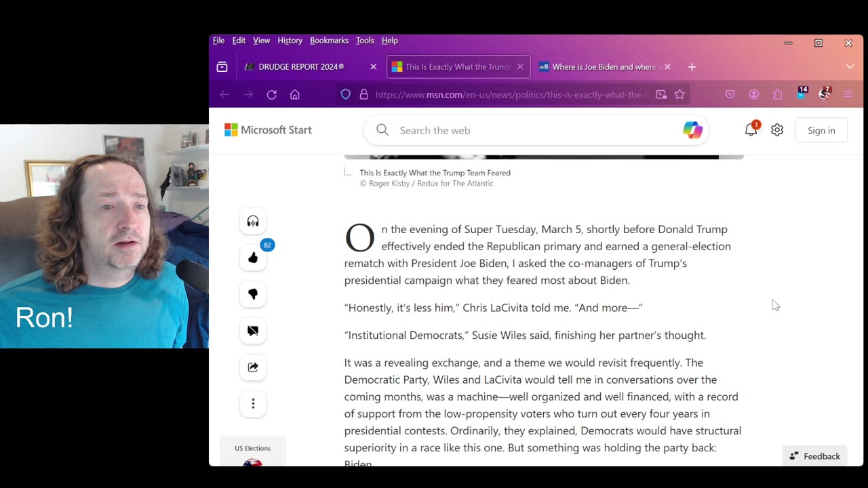
Task: Click the Feedback button
Action: (814, 456)
